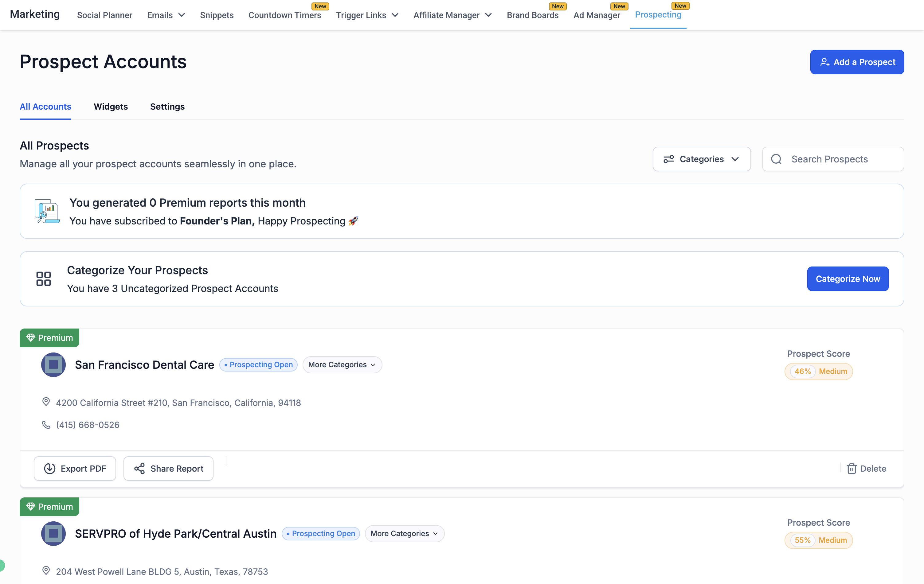Click the trash icon to delete prospect
Viewport: 924px width, 584px height.
tap(852, 468)
